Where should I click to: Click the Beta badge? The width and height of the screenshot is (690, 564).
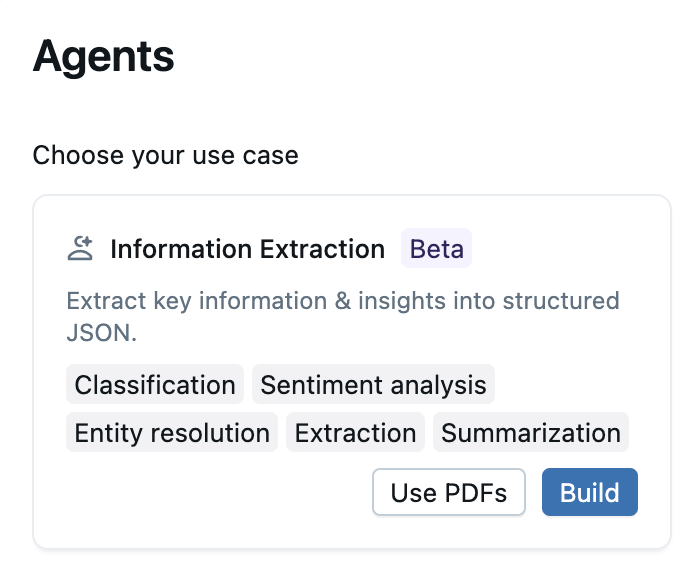click(x=437, y=249)
